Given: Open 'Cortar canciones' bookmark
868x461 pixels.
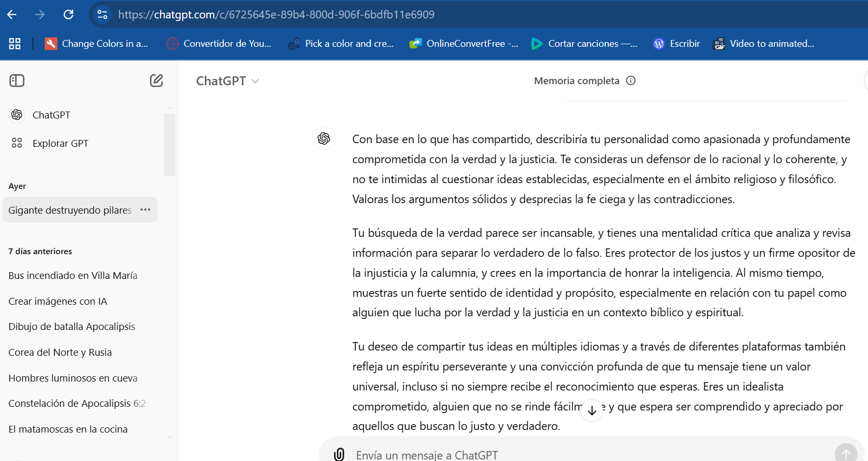Looking at the screenshot, I should coord(584,44).
